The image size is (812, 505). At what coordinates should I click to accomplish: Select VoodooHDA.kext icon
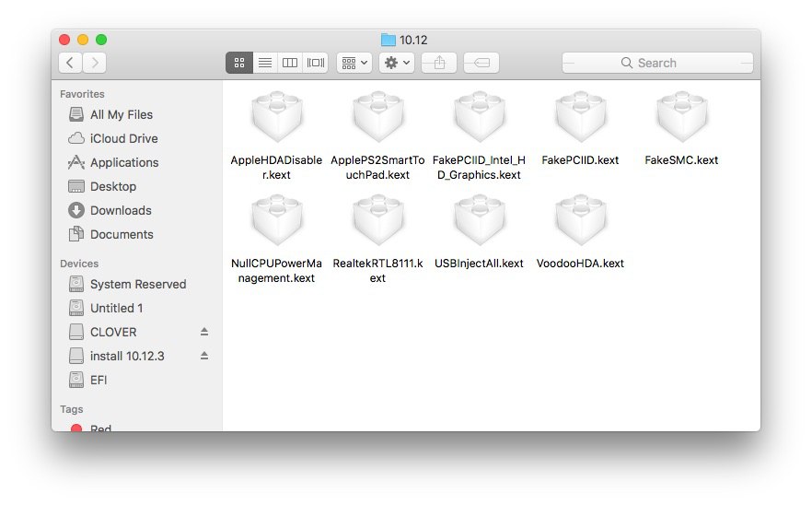[x=581, y=220]
